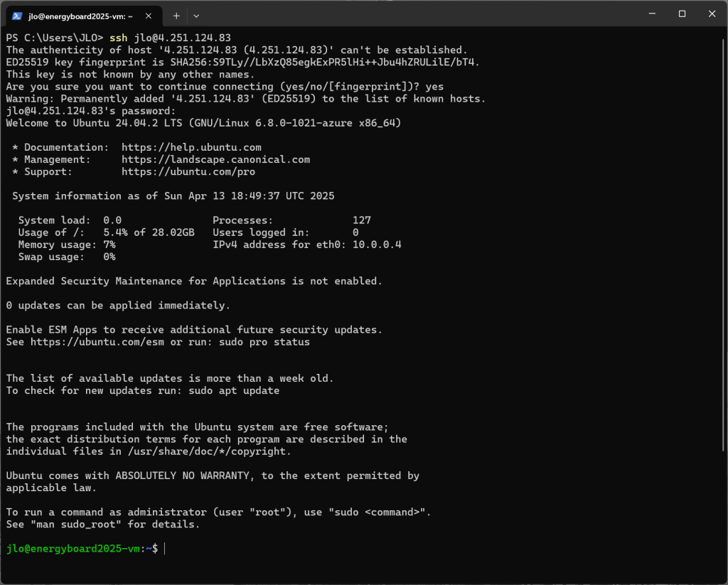Viewport: 728px width, 585px height.
Task: Click the Processes value 127
Action: point(362,220)
